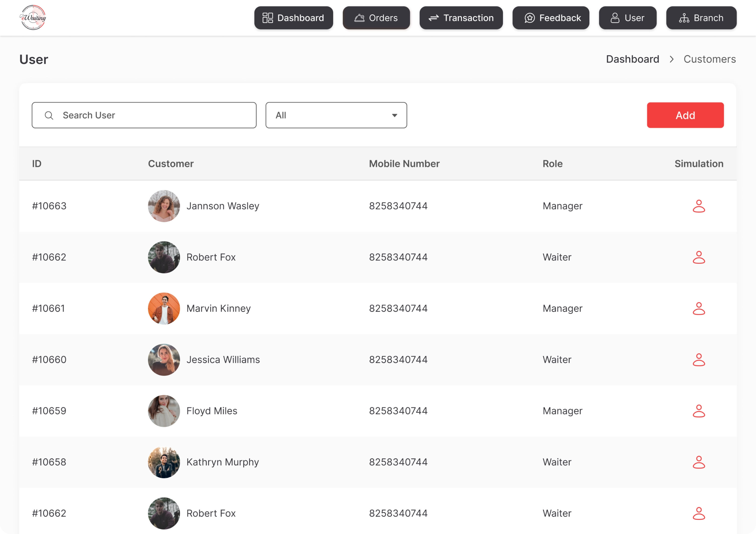
Task: Simulate user Jannson Wasley
Action: (x=698, y=206)
